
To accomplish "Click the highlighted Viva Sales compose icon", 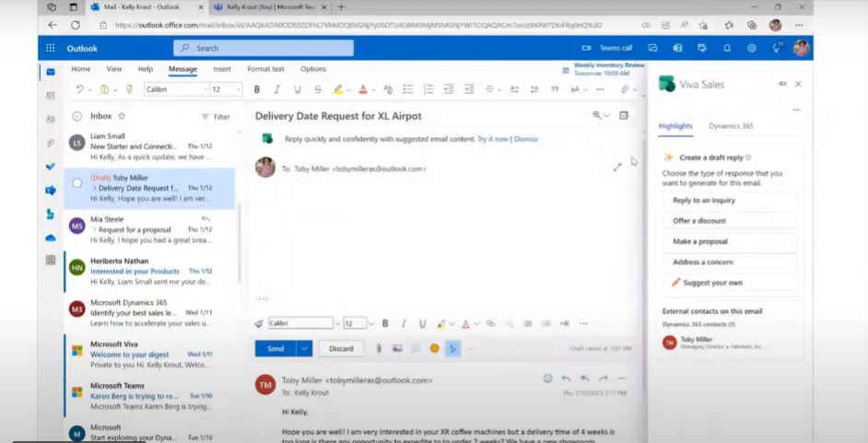I will point(452,348).
